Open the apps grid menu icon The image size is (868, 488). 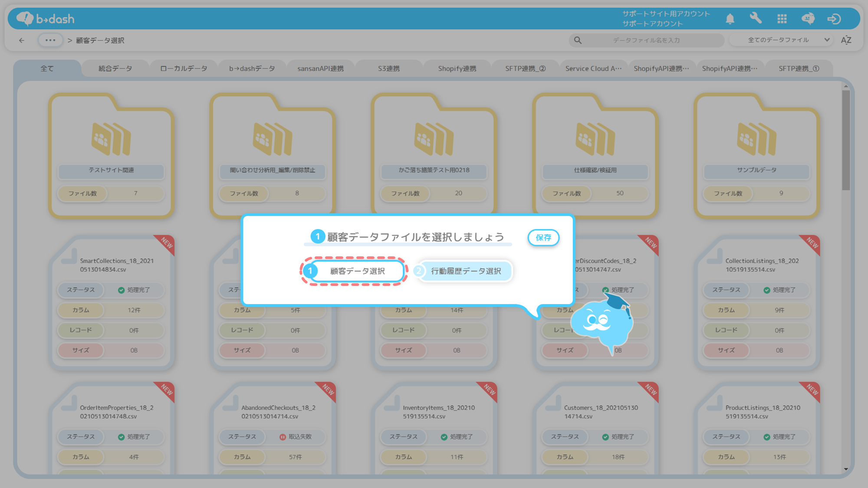(782, 19)
